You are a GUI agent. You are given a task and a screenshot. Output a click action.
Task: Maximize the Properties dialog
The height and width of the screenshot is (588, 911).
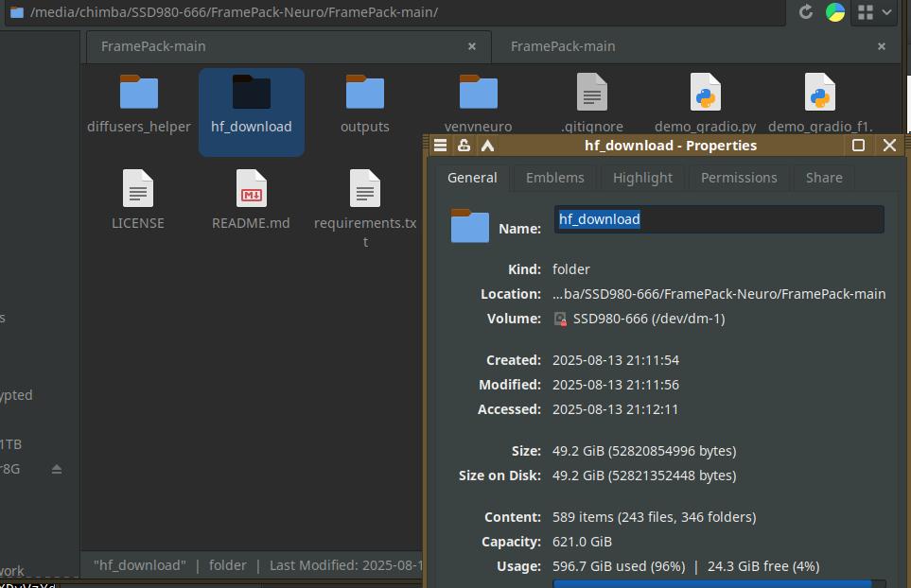pos(858,146)
